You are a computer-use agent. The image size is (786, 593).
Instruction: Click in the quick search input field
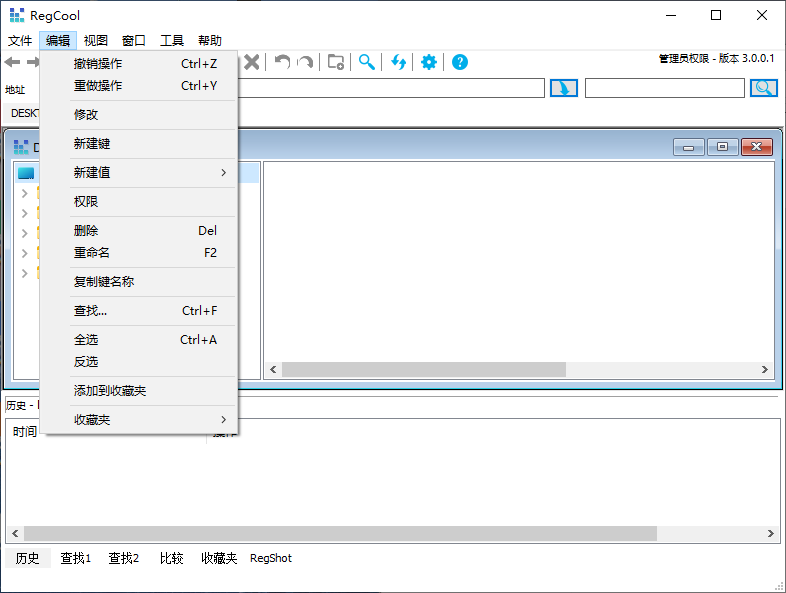click(x=665, y=88)
